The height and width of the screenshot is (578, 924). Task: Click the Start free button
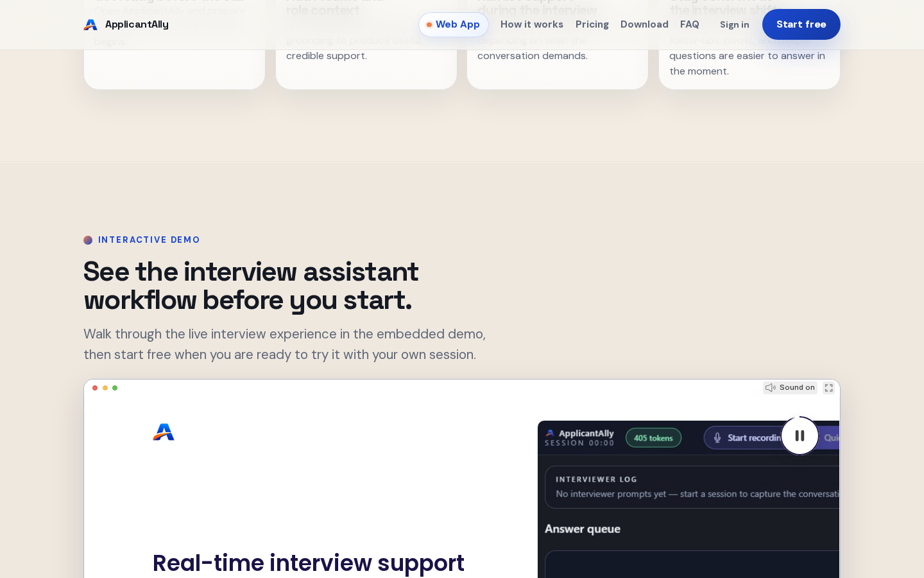[801, 24]
